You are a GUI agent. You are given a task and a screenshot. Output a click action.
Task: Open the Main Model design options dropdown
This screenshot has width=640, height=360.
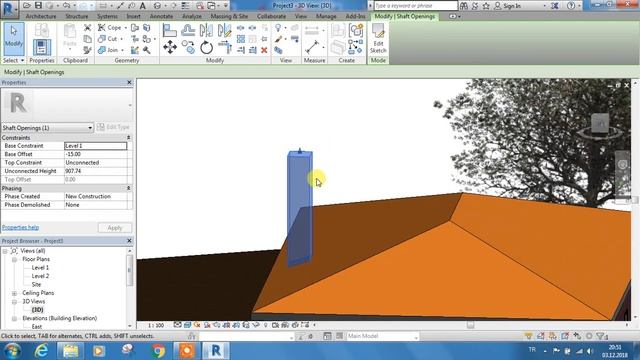(x=382, y=336)
